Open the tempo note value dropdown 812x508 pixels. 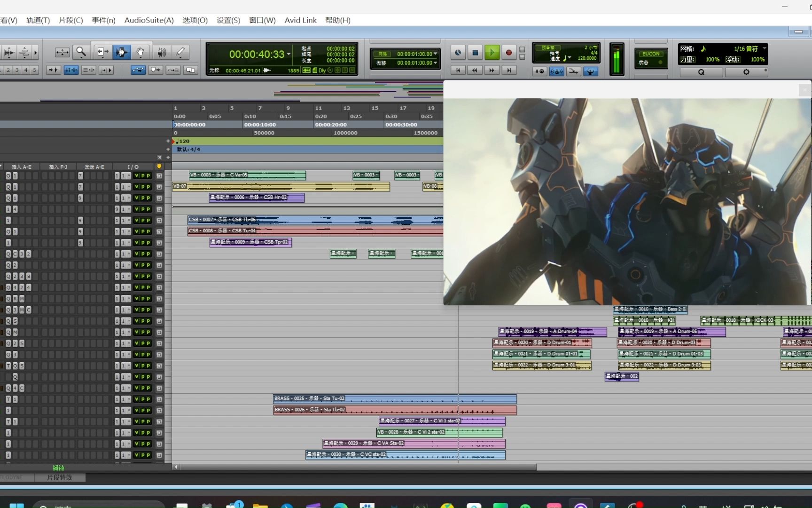(x=570, y=58)
